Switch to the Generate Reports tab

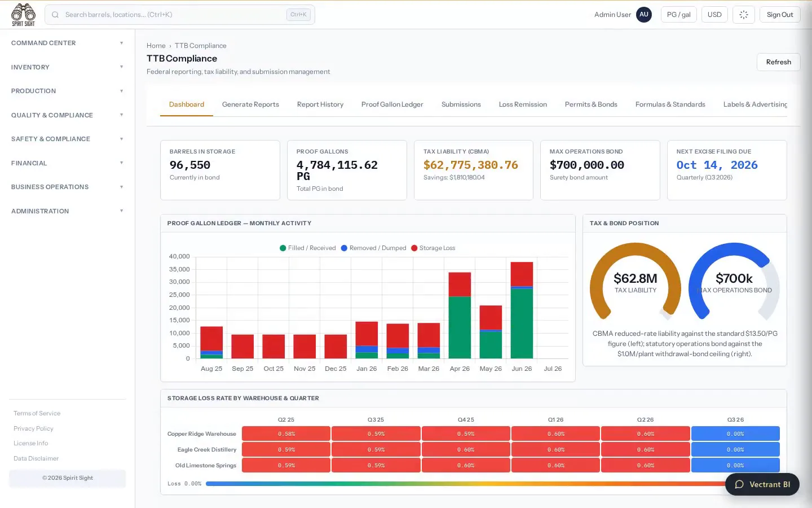tap(250, 104)
